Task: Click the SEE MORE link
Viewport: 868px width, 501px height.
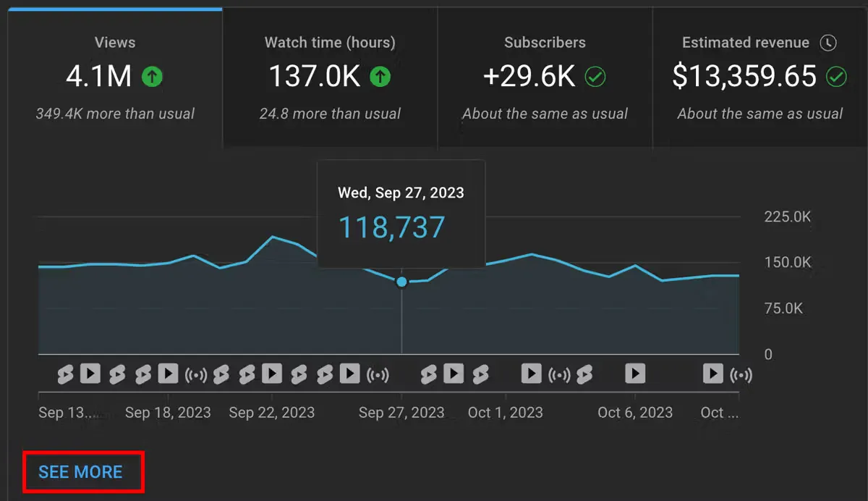Action: point(80,472)
